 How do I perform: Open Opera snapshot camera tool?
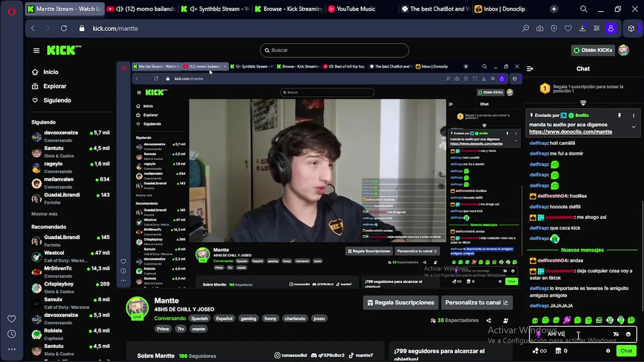coord(540,29)
